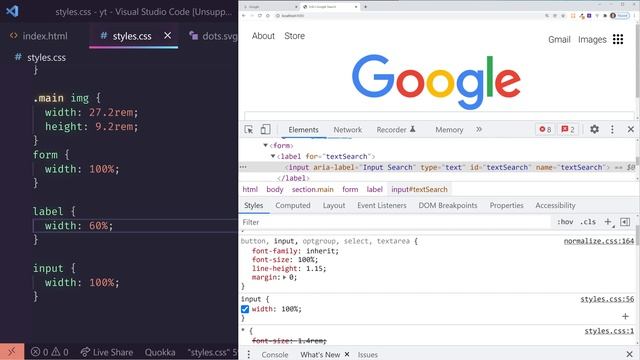The width and height of the screenshot is (640, 360).
Task: Click the VS Code logo icon
Action: 12,11
